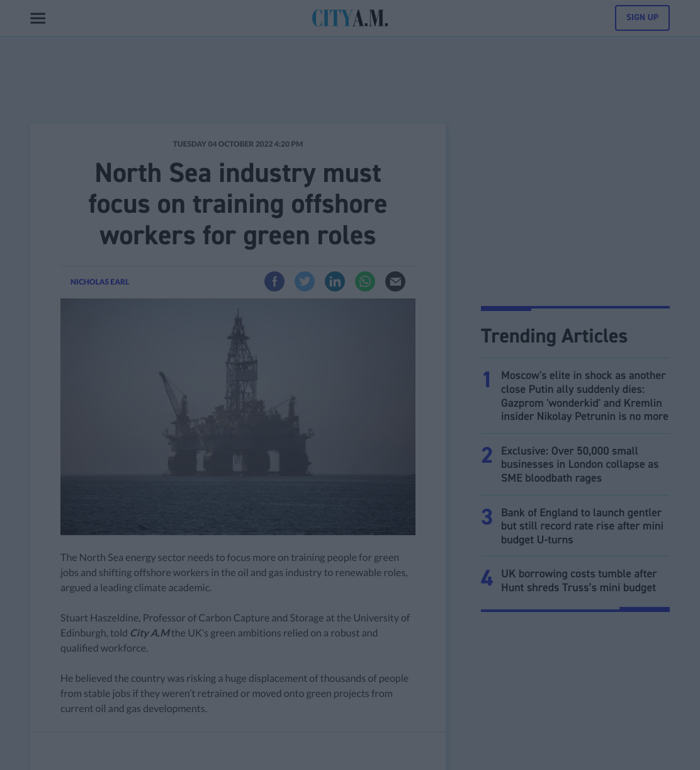Share article on Twitter
Screen dimensions: 700x770
coord(305,281)
